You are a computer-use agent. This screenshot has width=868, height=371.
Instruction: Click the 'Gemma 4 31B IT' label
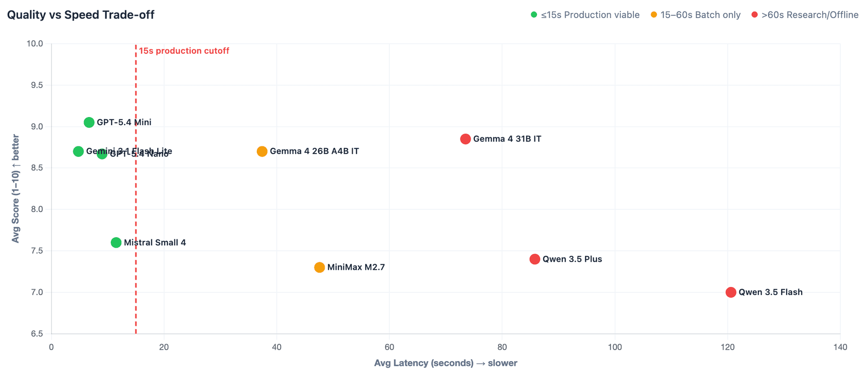[x=507, y=139]
